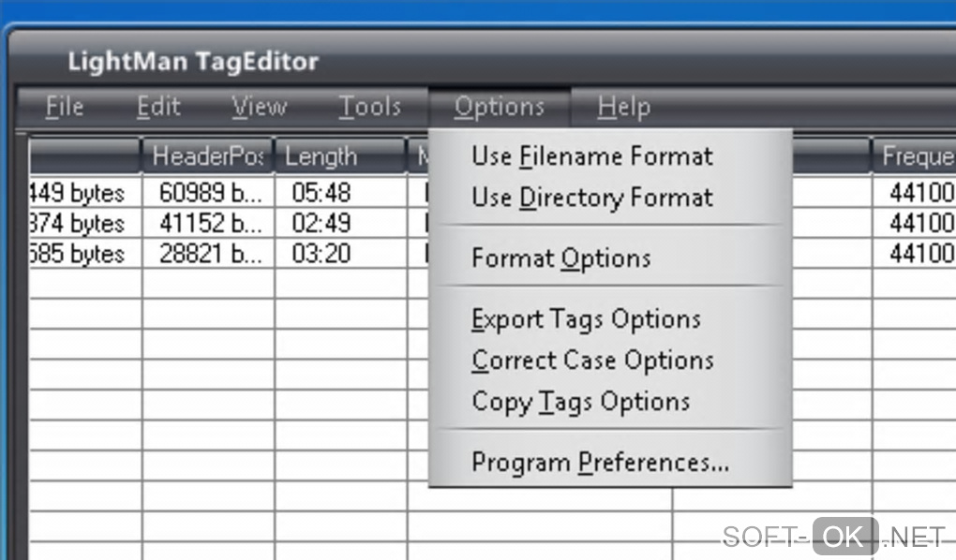Select Use Directory Format
The width and height of the screenshot is (956, 560).
592,198
